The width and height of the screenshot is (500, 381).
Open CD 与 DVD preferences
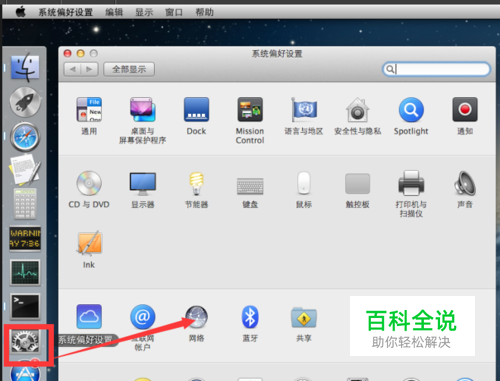pyautogui.click(x=89, y=183)
